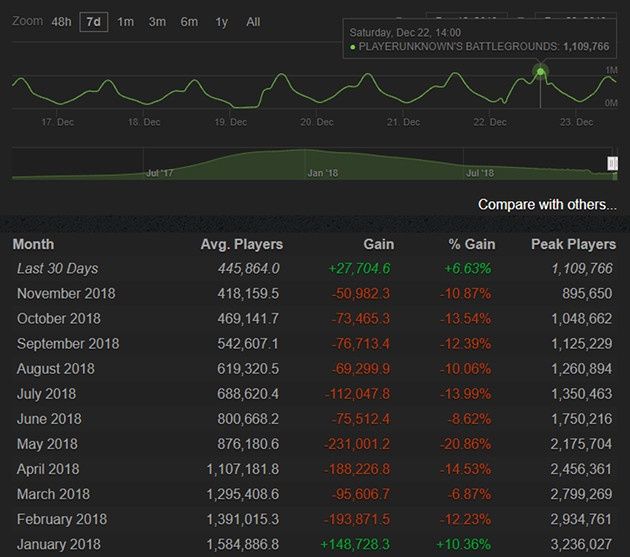Click the -13.99% gain value
Image resolution: width=630 pixels, height=557 pixels.
point(465,394)
